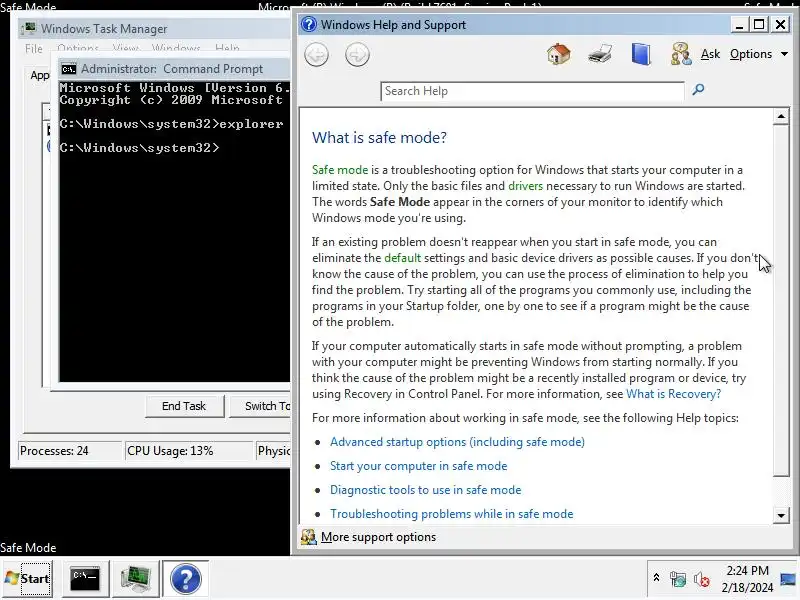Click the Ask support people icon
Image resolution: width=800 pixels, height=600 pixels.
[x=681, y=54]
